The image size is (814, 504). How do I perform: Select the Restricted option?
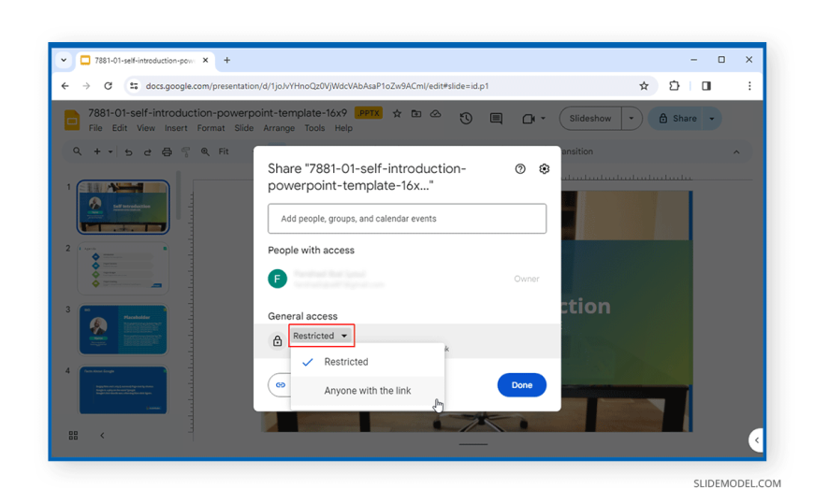point(368,362)
